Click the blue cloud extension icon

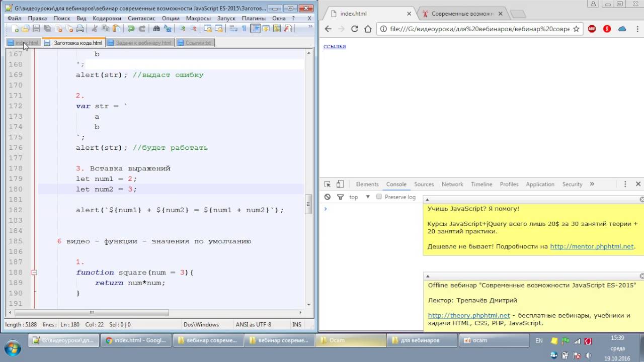(x=622, y=29)
